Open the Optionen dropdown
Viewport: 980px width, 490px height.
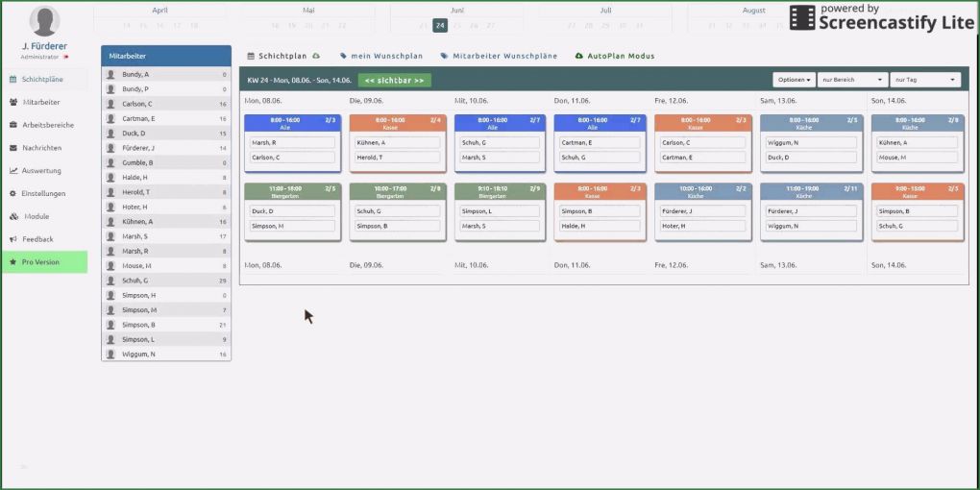point(794,80)
